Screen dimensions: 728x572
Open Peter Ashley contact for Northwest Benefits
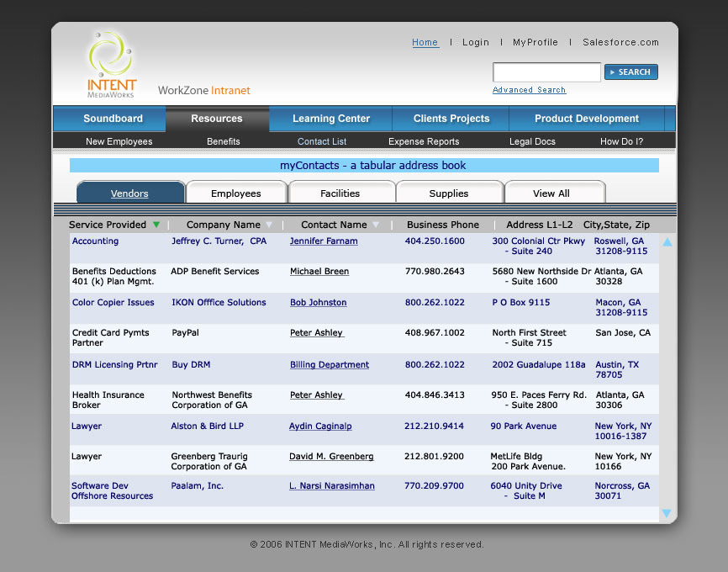tap(316, 395)
